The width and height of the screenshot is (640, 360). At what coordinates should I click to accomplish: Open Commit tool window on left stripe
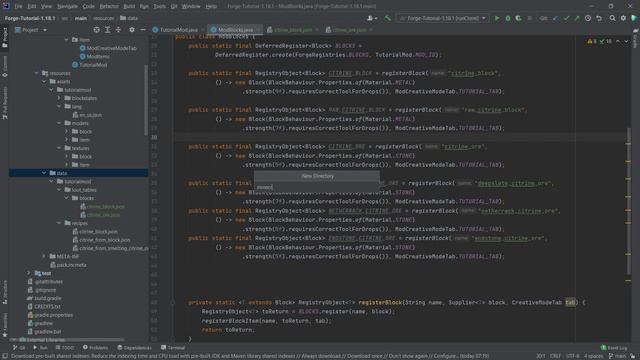(x=4, y=67)
